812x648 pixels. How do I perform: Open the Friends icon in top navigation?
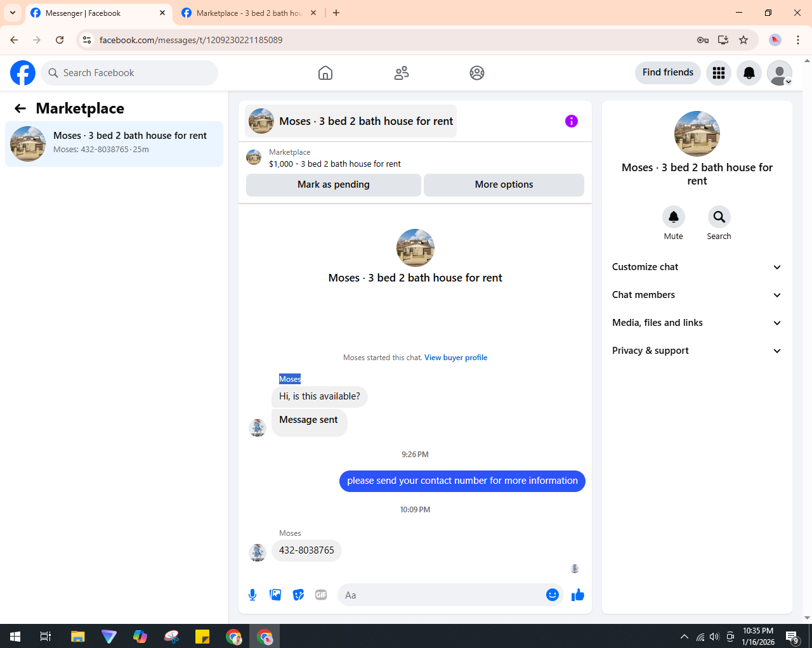[402, 73]
